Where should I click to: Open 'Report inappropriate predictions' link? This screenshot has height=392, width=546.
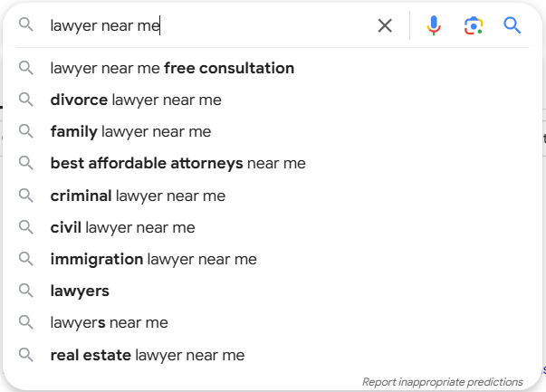click(x=442, y=382)
